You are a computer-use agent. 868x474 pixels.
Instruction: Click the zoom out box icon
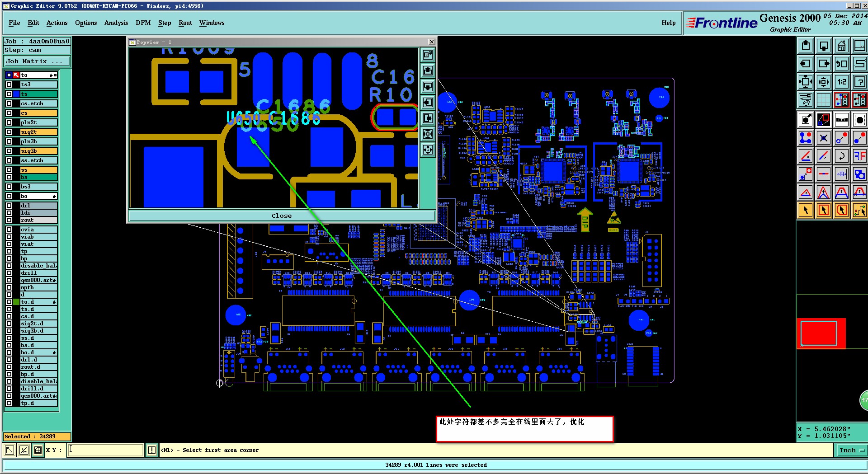(824, 82)
